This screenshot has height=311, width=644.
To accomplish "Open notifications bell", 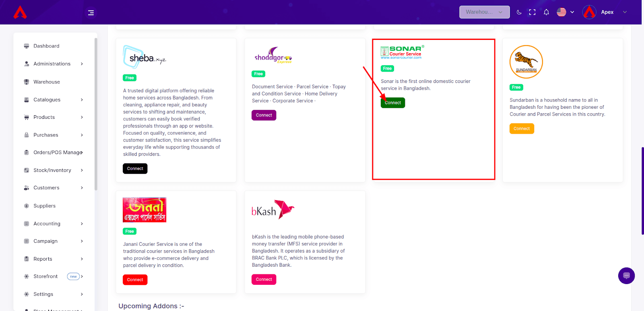I will 546,12.
